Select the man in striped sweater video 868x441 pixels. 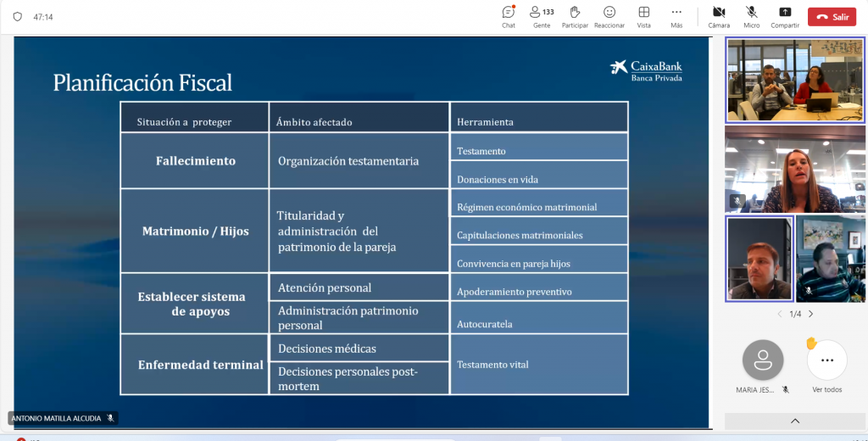(x=831, y=259)
